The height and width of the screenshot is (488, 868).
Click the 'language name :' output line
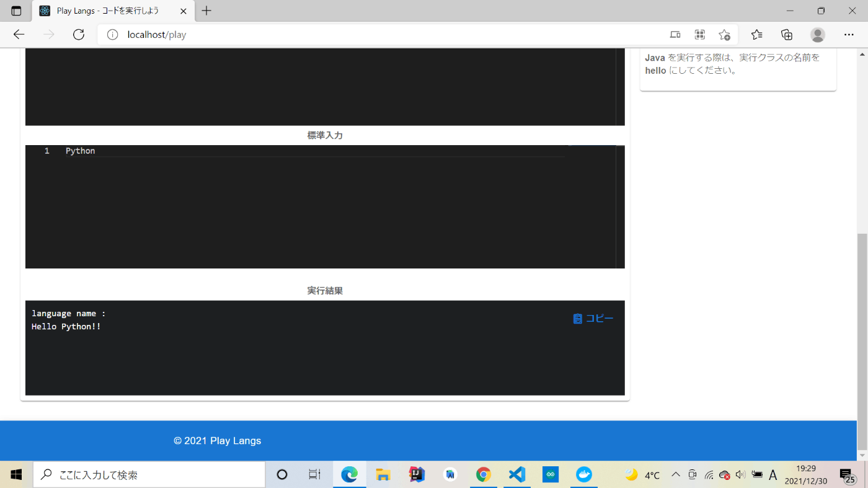pyautogui.click(x=69, y=314)
